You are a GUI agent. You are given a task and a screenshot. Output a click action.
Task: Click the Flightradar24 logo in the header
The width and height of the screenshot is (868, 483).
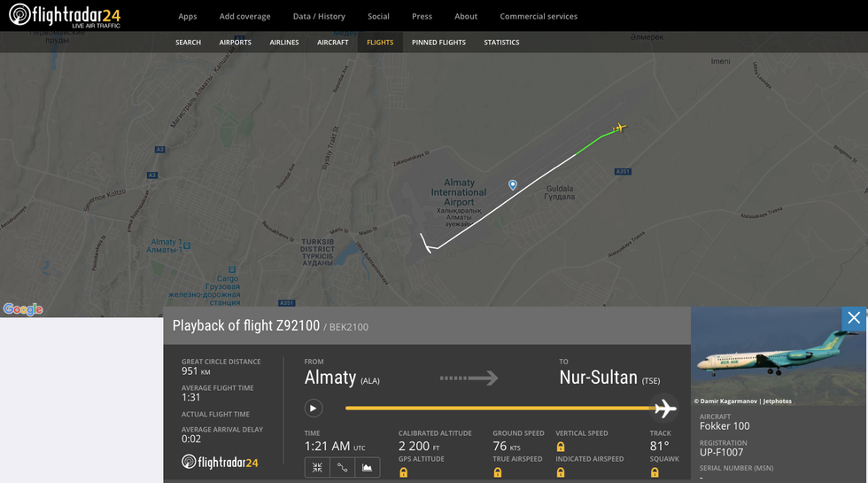pos(65,16)
